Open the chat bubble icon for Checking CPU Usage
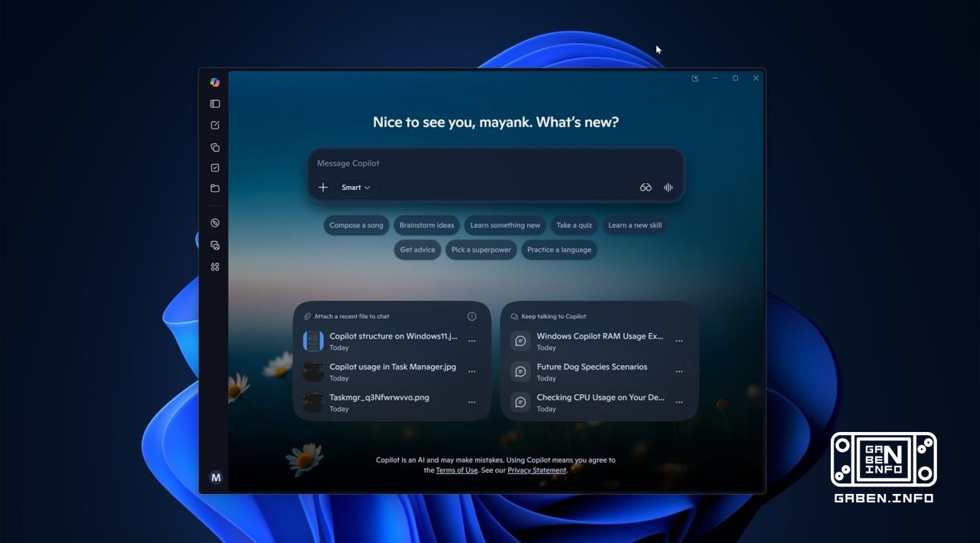 tap(521, 402)
